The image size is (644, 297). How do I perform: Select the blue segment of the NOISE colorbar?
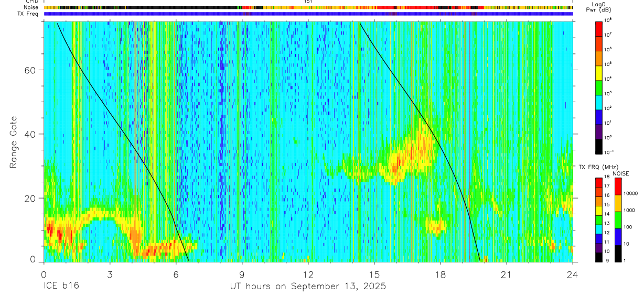tap(618, 237)
